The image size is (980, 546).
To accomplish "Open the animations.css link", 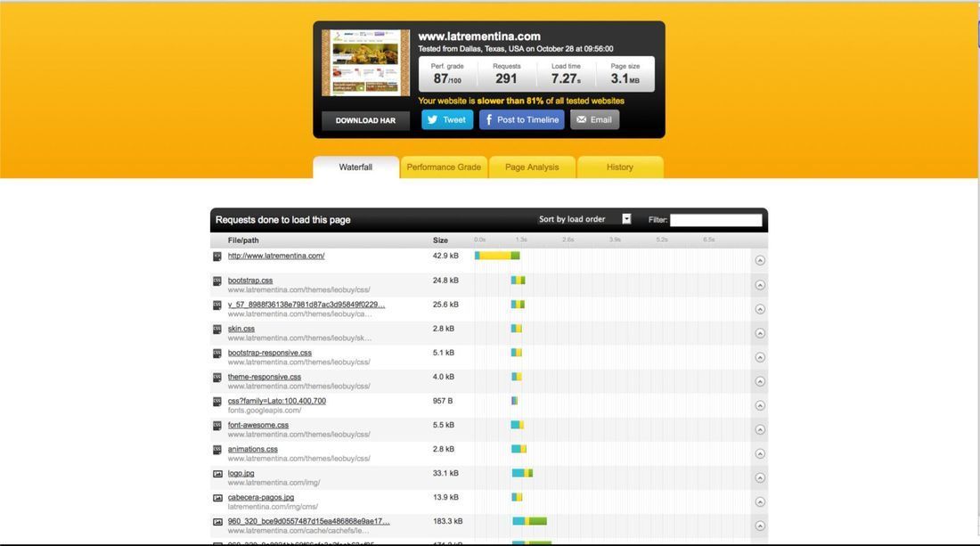I will pos(252,449).
